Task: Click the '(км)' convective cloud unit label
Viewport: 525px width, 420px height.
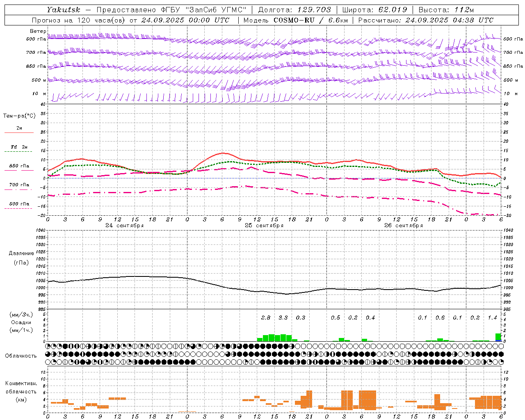Action: click(x=21, y=399)
